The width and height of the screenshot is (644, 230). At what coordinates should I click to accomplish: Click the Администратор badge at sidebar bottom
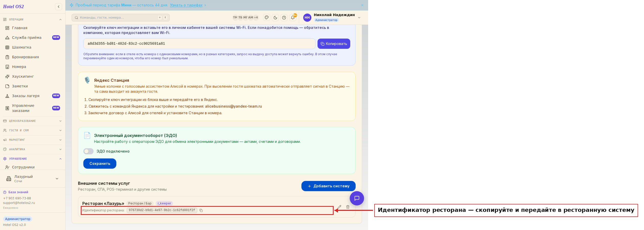pyautogui.click(x=18, y=219)
